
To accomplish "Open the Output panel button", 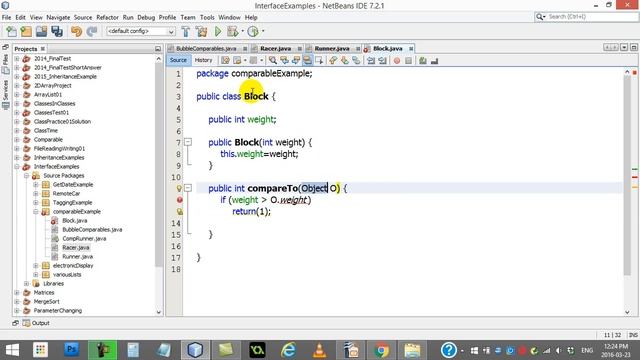I will (36, 323).
